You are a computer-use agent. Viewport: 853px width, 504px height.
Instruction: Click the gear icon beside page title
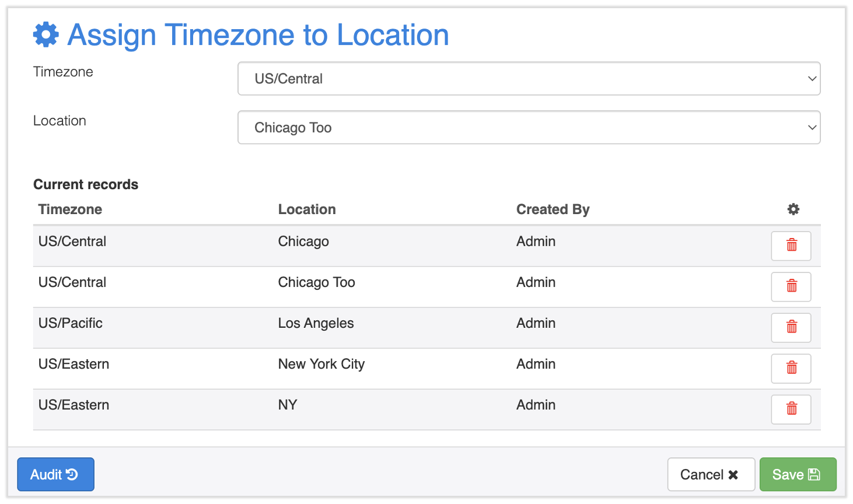(46, 35)
